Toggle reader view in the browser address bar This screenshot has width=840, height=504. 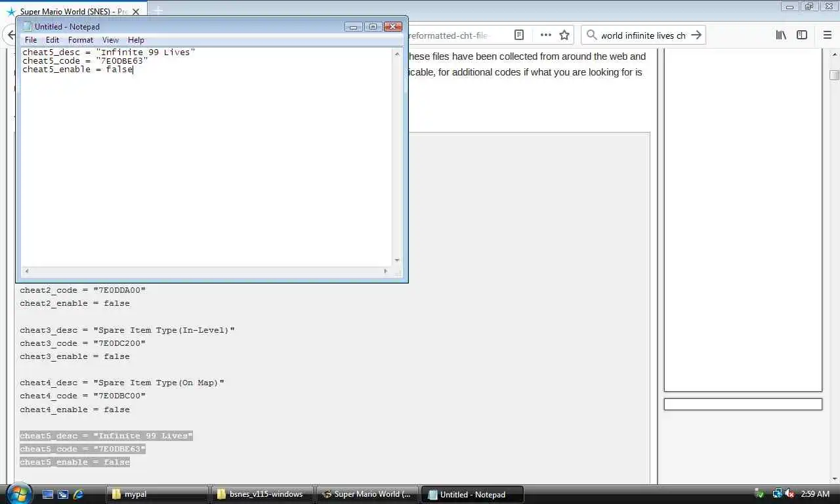tap(519, 35)
